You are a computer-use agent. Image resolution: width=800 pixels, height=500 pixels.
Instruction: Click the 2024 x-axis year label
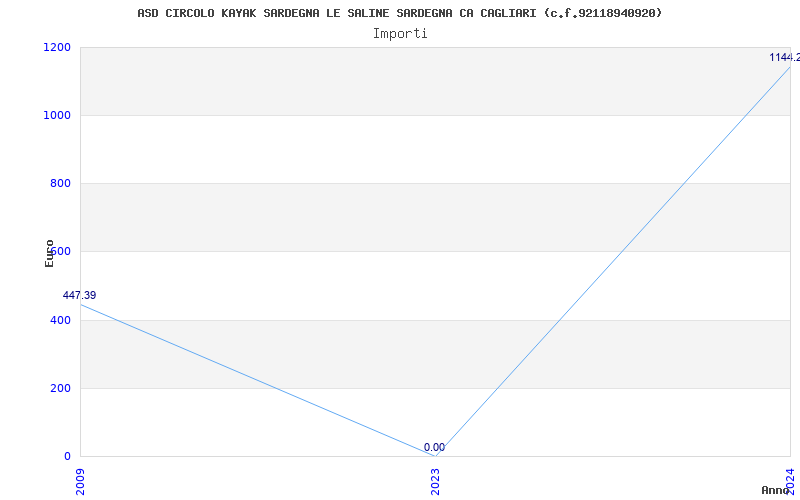[x=790, y=481]
